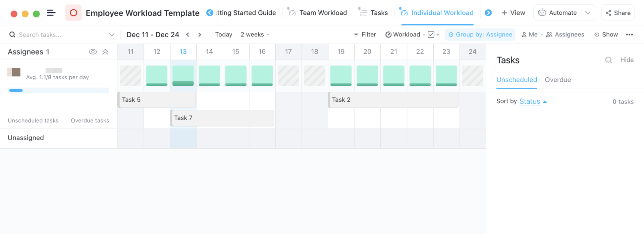The image size is (644, 234).
Task: Open the 2 weeks range dropdown
Action: coord(255,34)
